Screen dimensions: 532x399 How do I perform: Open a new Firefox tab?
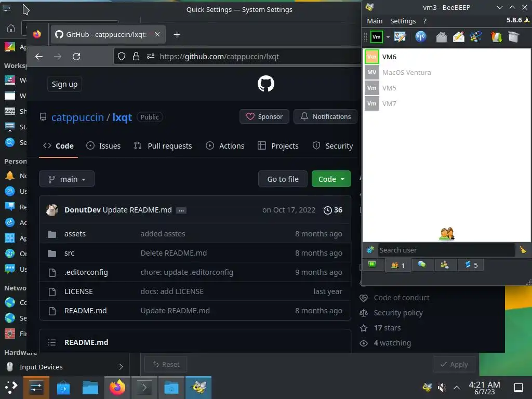point(177,35)
